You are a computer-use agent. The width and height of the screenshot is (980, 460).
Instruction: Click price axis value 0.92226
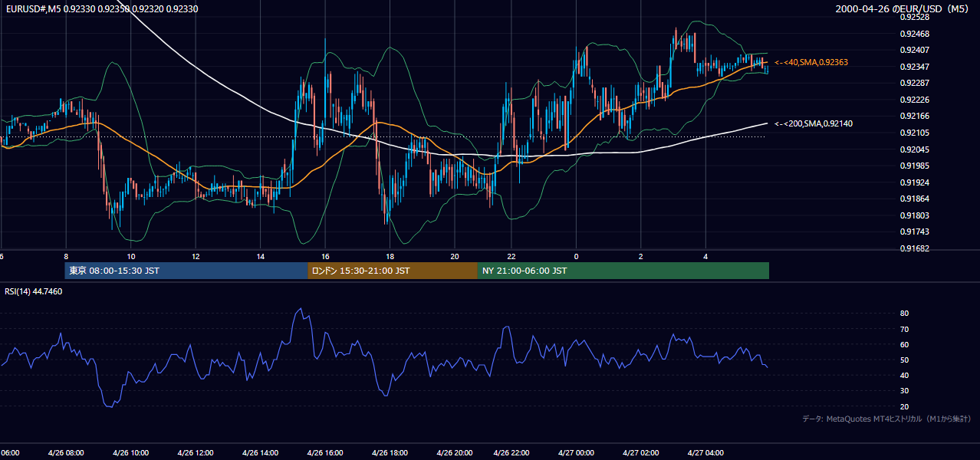pos(916,100)
